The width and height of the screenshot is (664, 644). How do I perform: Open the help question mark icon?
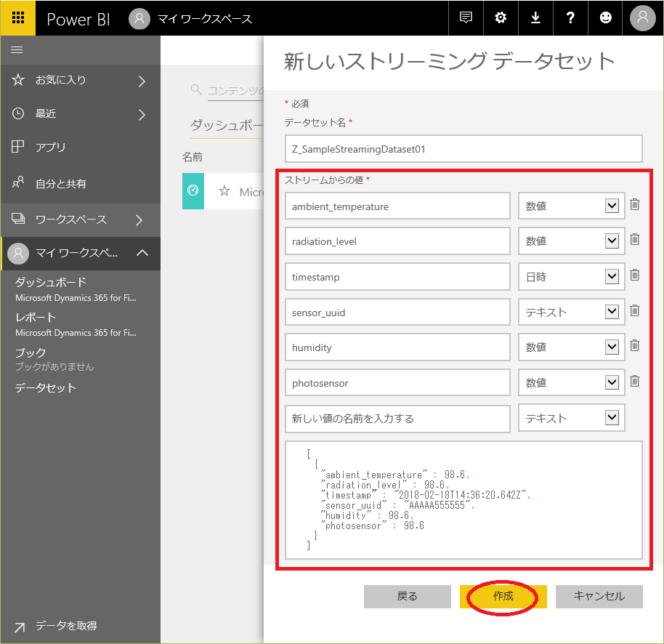click(x=570, y=17)
